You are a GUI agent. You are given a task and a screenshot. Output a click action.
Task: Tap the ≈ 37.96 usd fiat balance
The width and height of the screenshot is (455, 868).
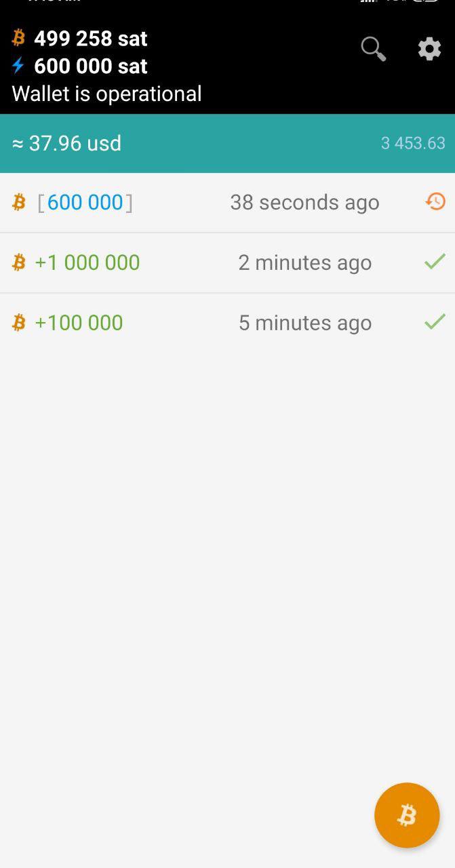66,143
